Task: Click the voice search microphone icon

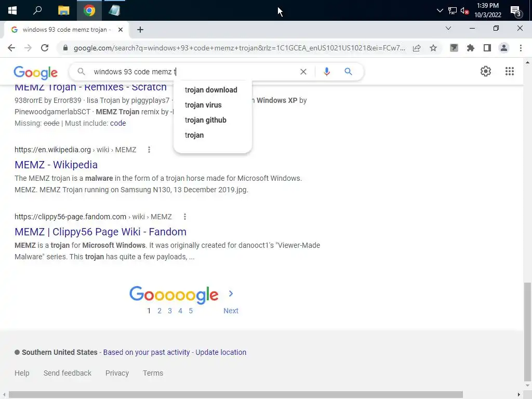Action: (326, 72)
